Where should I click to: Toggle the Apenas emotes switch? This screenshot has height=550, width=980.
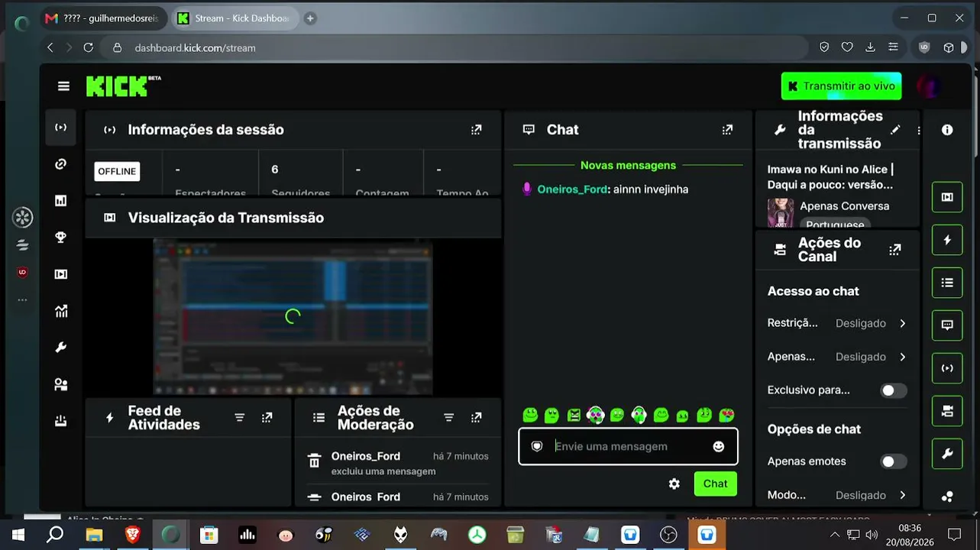tap(894, 461)
